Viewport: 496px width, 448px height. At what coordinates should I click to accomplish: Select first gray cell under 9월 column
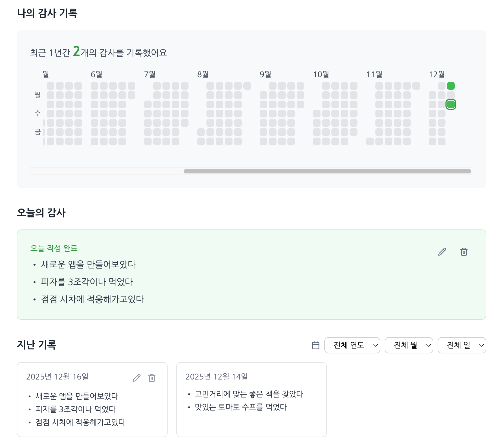[x=273, y=86]
